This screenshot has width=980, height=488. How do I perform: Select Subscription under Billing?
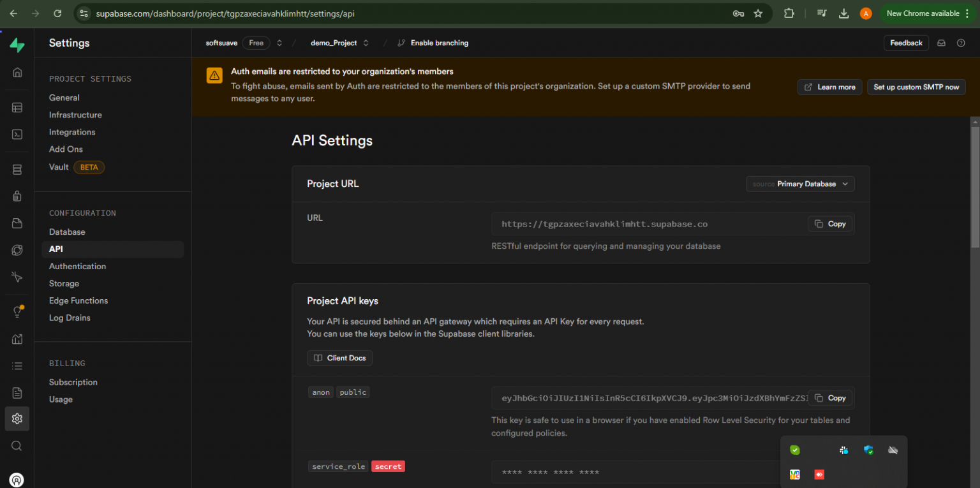(73, 381)
